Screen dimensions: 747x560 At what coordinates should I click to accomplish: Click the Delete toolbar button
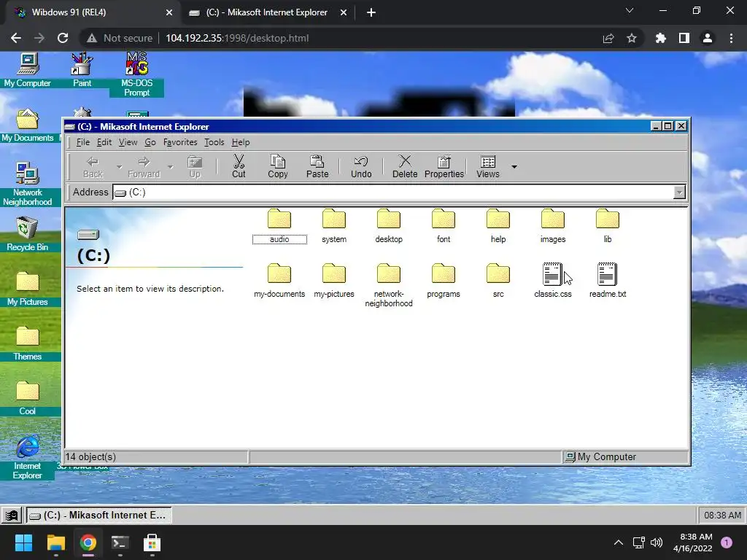coord(405,166)
